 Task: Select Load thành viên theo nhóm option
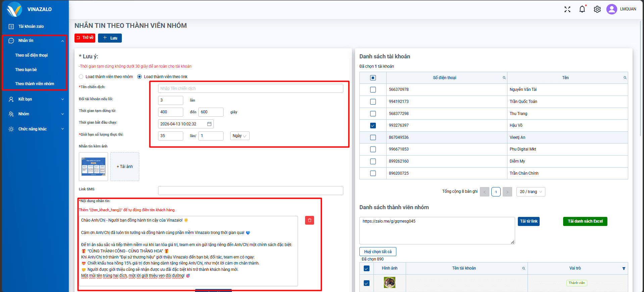tap(81, 77)
